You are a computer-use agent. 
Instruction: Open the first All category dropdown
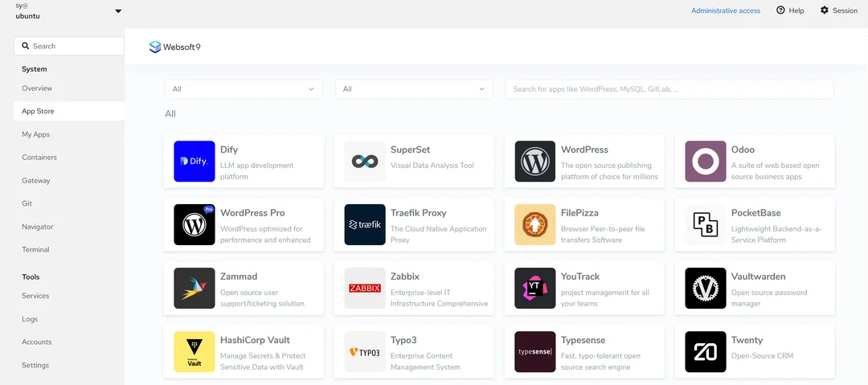(244, 88)
